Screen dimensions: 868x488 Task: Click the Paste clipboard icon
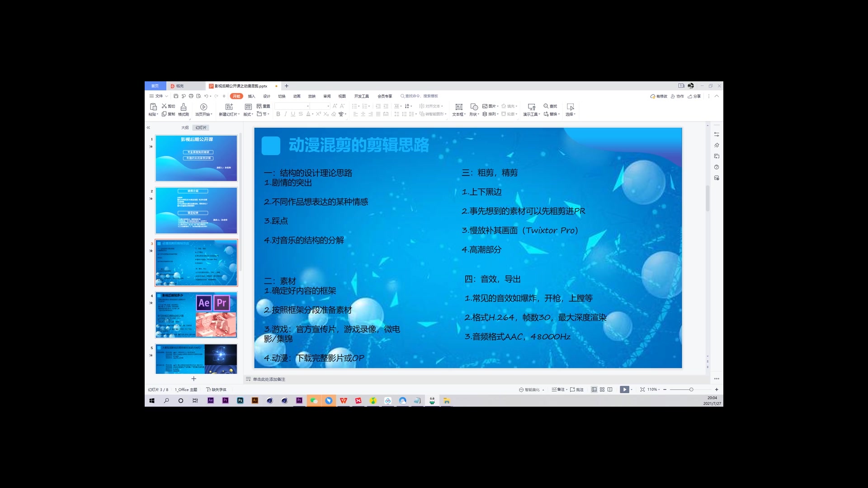tap(153, 107)
